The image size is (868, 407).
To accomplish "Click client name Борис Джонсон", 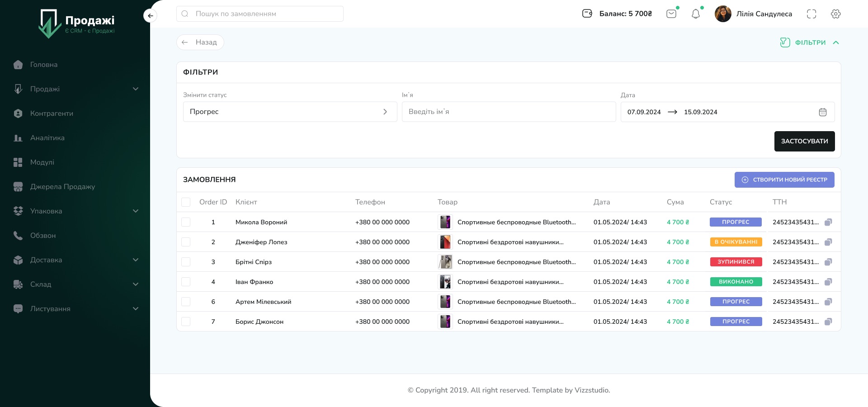I will click(x=259, y=322).
